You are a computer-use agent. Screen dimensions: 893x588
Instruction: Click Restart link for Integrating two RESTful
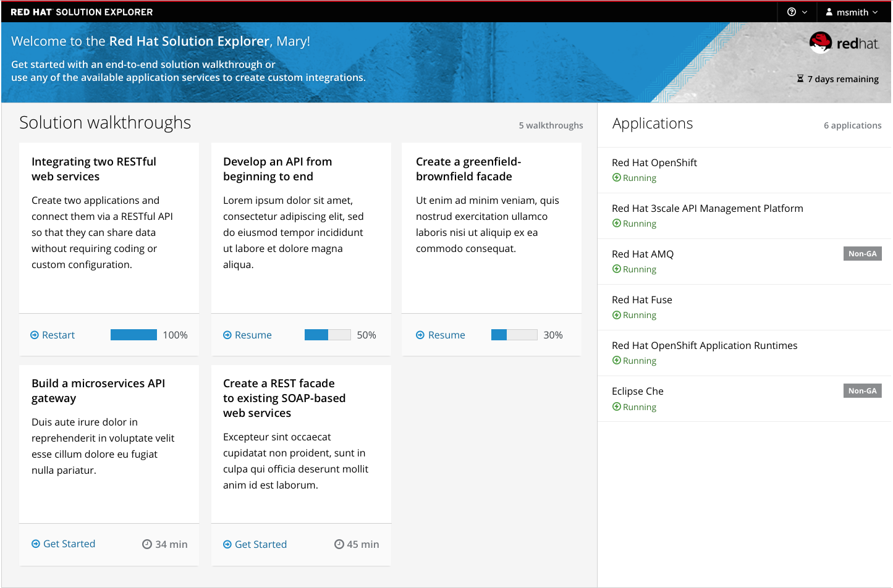58,335
